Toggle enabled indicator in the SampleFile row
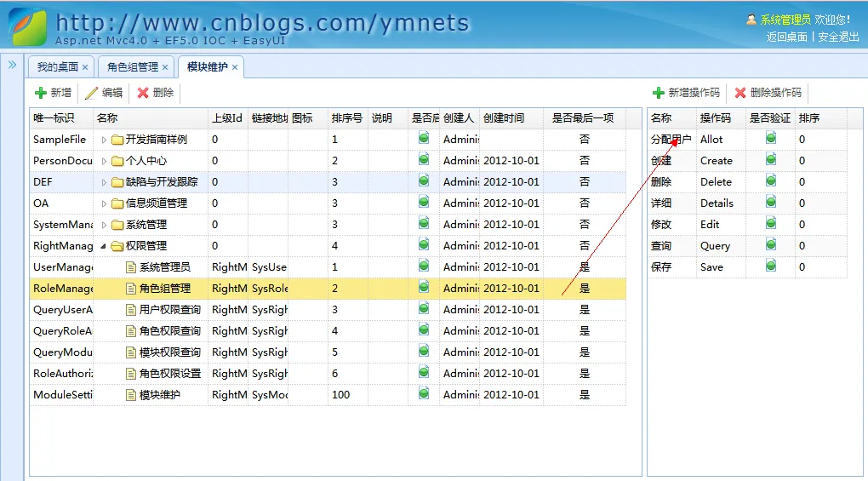The height and width of the screenshot is (481, 868). (423, 138)
